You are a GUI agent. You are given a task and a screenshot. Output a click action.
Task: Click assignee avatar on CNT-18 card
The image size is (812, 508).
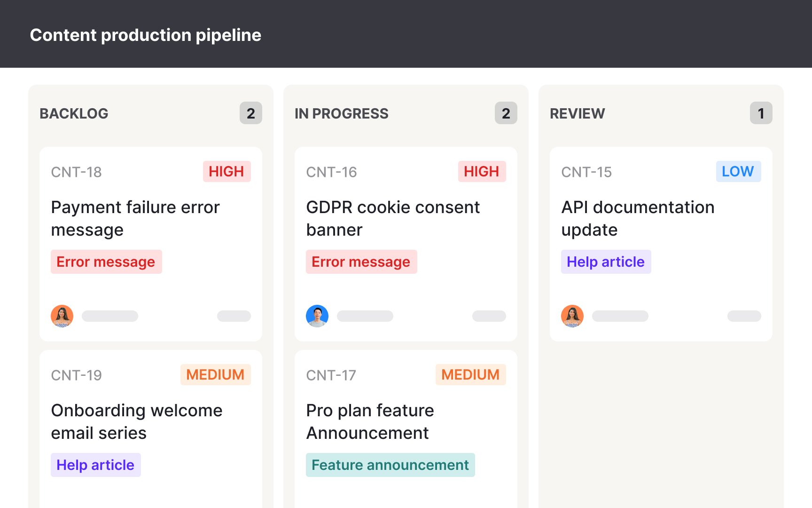point(62,316)
